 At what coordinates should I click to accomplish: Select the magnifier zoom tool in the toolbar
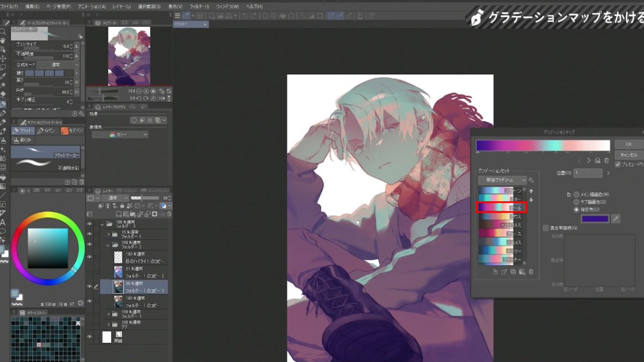point(3,31)
